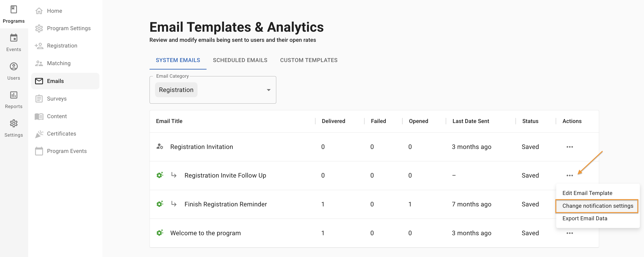Open actions menu for Registration Invitation

point(569,147)
